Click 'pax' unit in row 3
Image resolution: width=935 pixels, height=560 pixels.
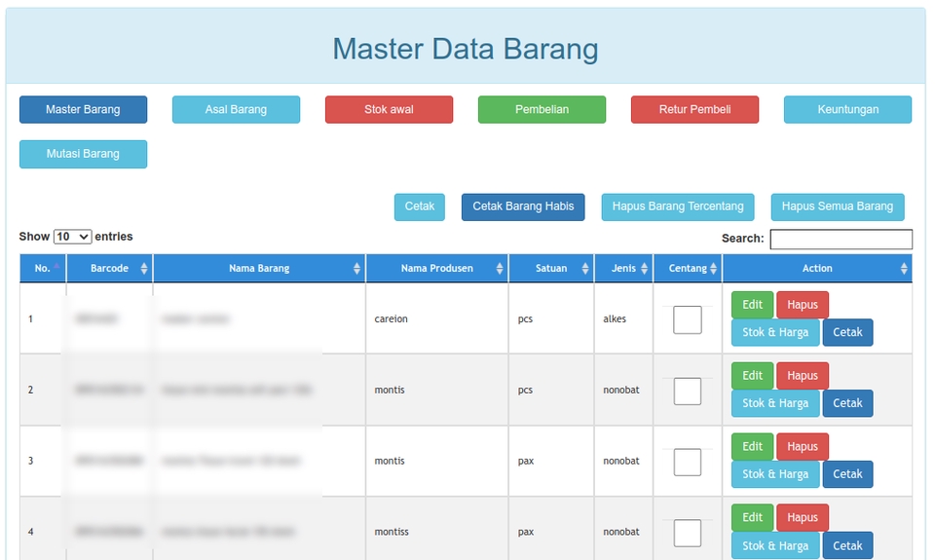point(526,462)
